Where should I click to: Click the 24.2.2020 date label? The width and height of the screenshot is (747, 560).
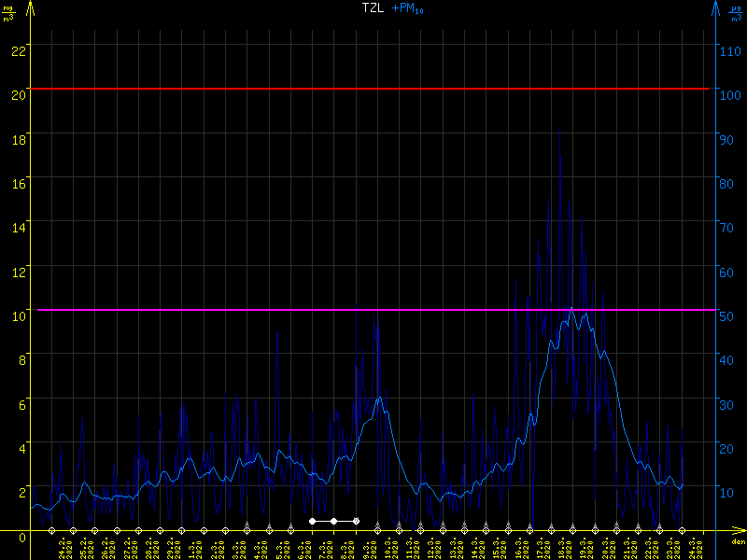click(63, 545)
